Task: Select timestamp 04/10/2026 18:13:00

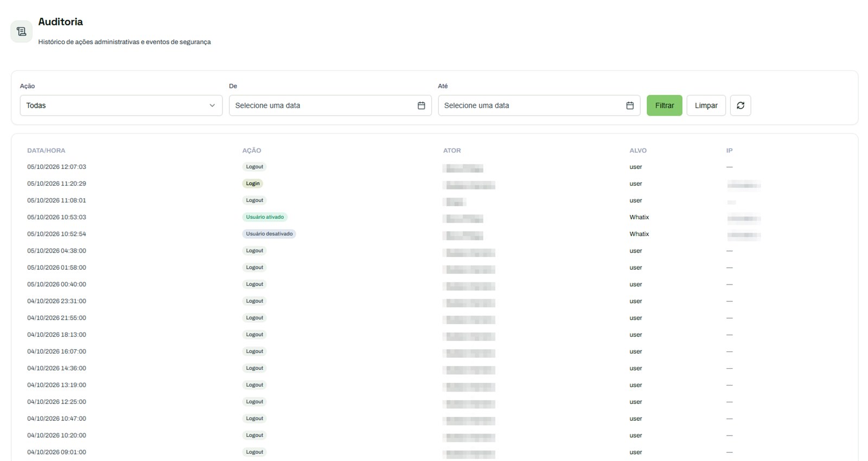Action: pyautogui.click(x=56, y=334)
